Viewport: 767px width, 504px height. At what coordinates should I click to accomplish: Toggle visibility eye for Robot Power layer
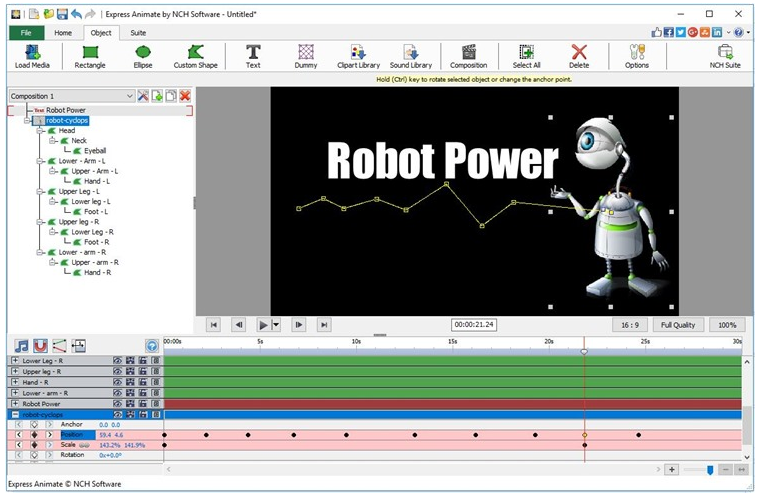[117, 404]
